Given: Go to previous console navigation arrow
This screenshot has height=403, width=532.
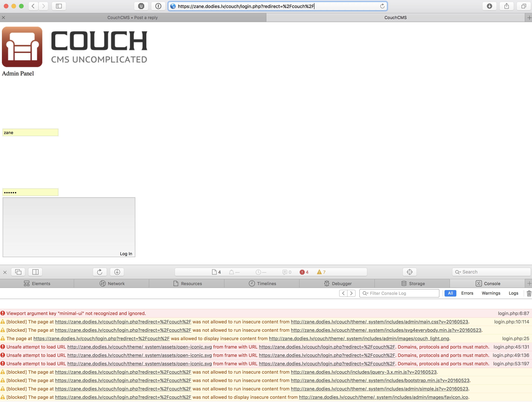Looking at the screenshot, I should coord(343,293).
